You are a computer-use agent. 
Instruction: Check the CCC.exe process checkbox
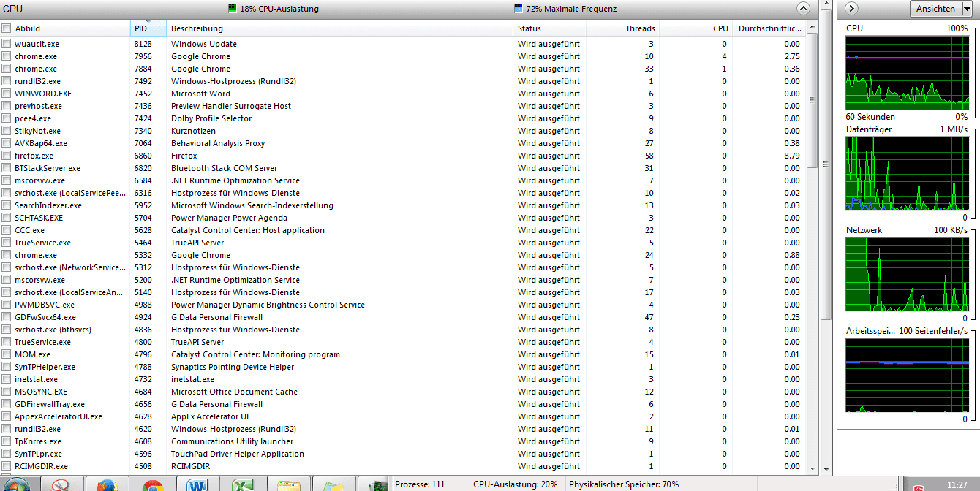[7, 230]
